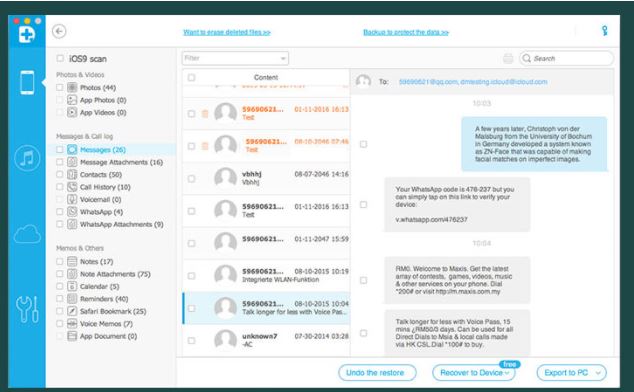634x392 pixels.
Task: Open the repair tools wrench icon
Action: coord(27,309)
